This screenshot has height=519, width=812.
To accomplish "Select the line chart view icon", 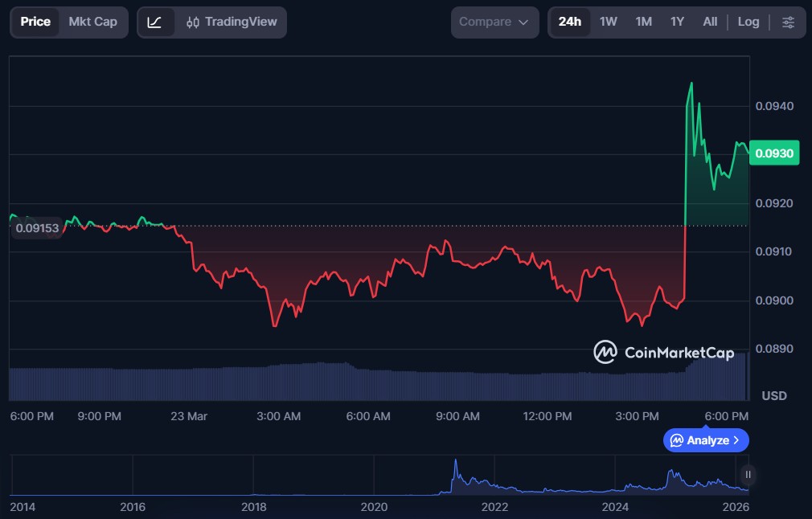I will [155, 22].
